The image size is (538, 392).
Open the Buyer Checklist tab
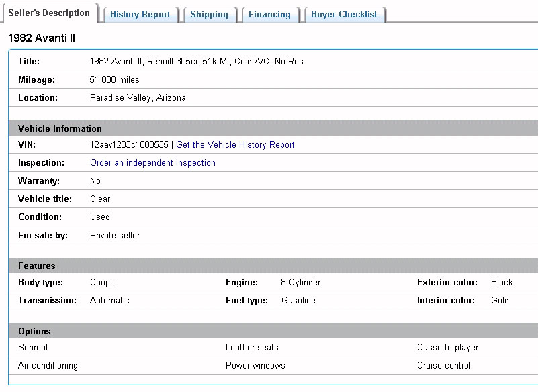pyautogui.click(x=344, y=15)
